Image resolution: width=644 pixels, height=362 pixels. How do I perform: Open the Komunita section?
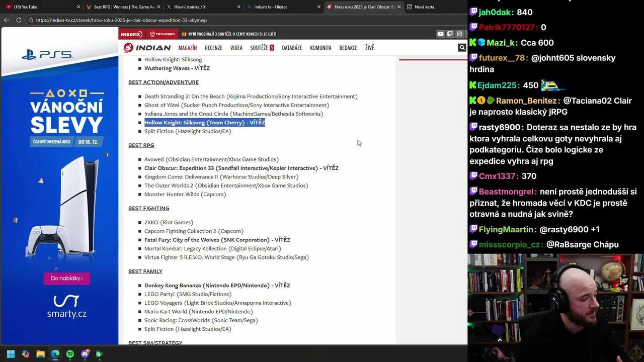point(320,48)
